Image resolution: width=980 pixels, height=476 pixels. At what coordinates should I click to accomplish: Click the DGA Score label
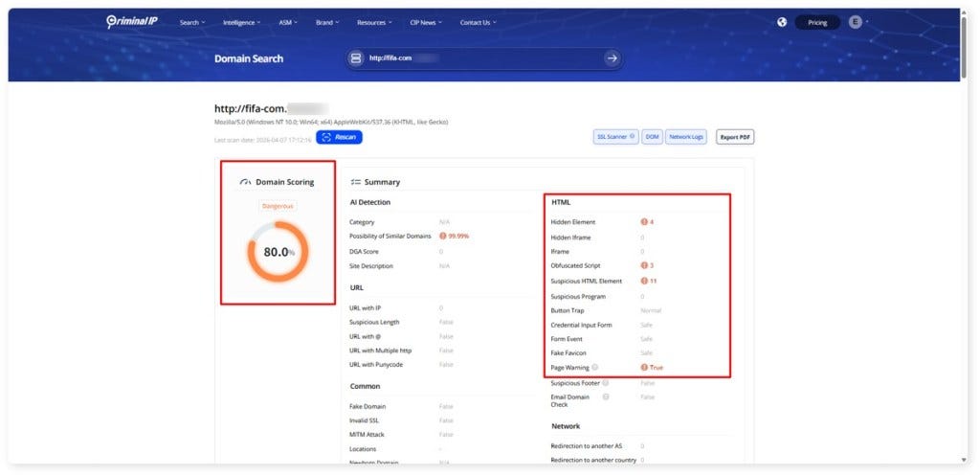click(x=365, y=252)
